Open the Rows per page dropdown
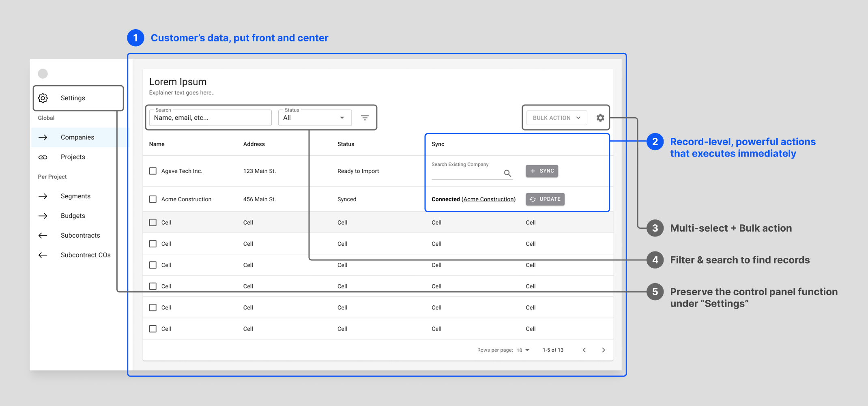The image size is (868, 406). coord(523,350)
